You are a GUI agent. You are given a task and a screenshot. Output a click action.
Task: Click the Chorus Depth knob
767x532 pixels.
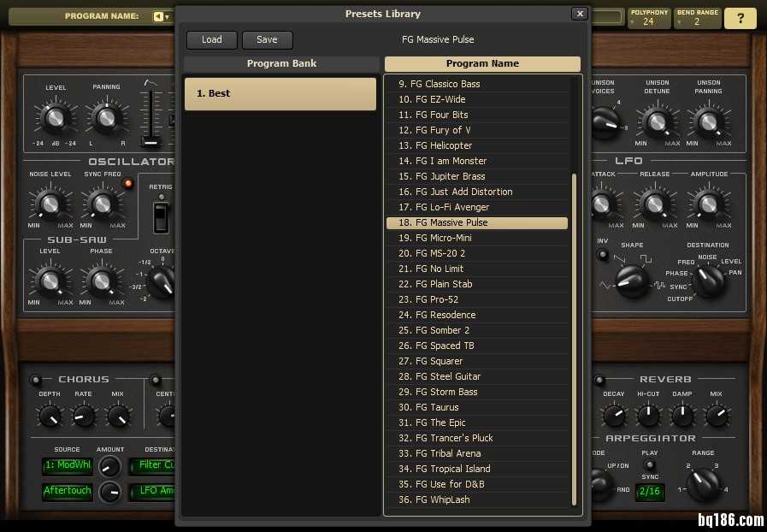pos(50,417)
